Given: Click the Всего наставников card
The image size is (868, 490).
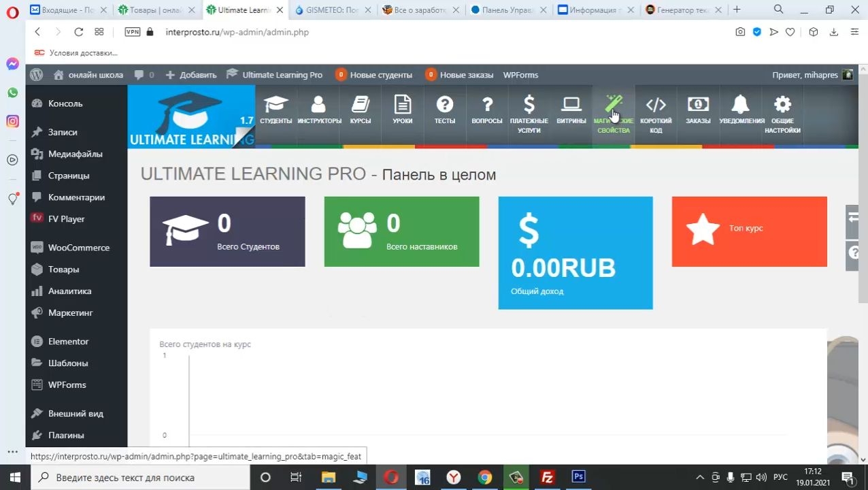Looking at the screenshot, I should [x=401, y=231].
